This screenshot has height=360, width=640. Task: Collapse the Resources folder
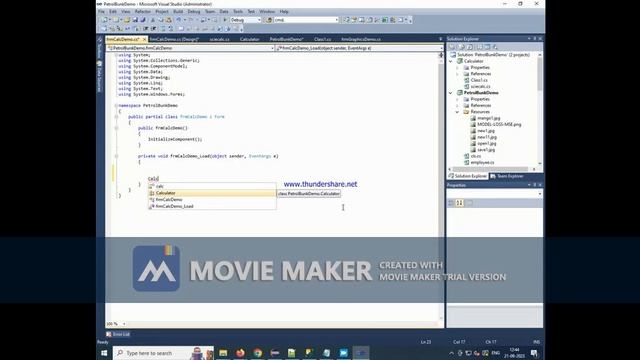458,112
